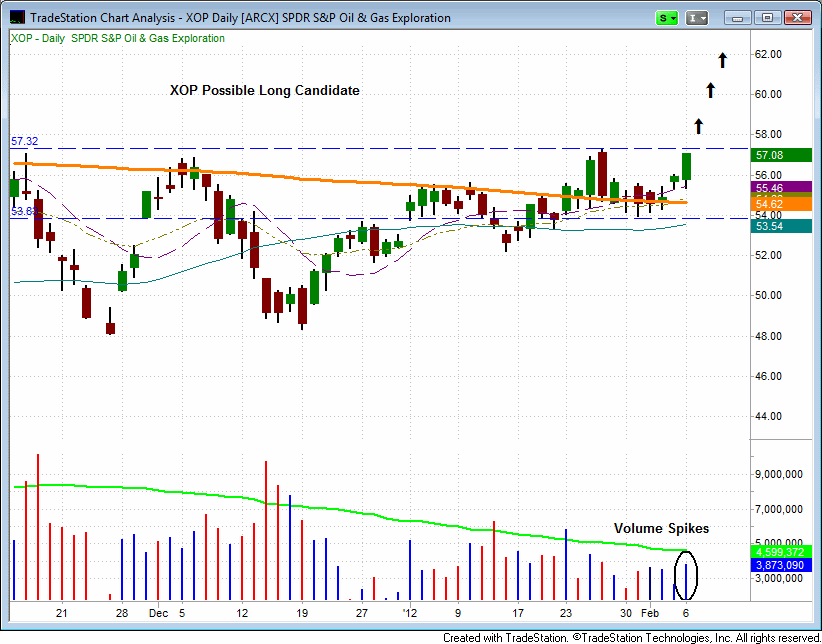Open the green S symbol-link dropdown
This screenshot has height=644, width=822.
[667, 18]
